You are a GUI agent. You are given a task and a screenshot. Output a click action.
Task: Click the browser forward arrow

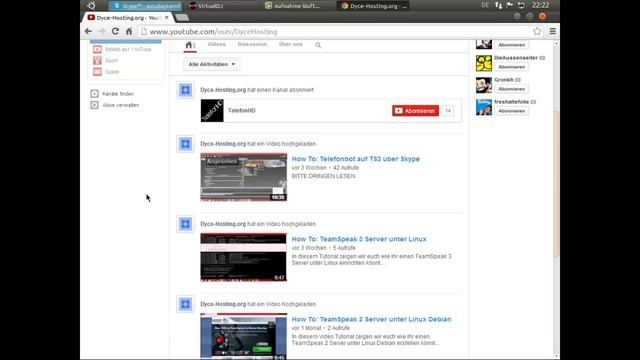click(x=102, y=31)
